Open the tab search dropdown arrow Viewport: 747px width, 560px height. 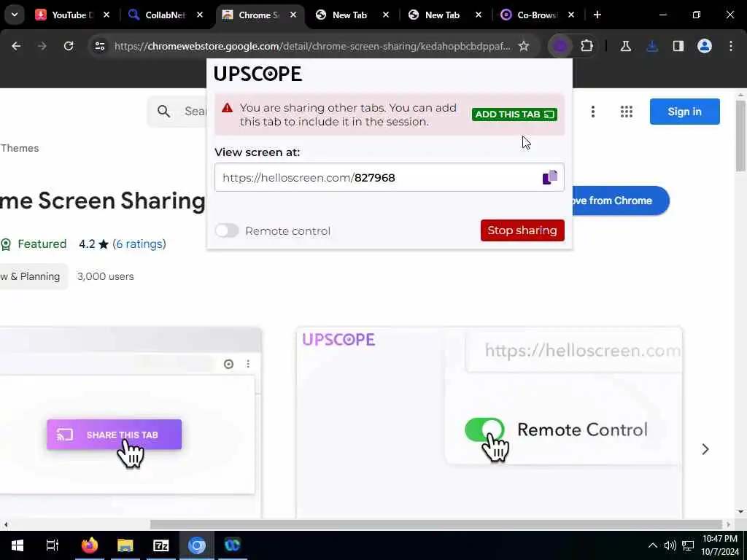click(x=15, y=15)
